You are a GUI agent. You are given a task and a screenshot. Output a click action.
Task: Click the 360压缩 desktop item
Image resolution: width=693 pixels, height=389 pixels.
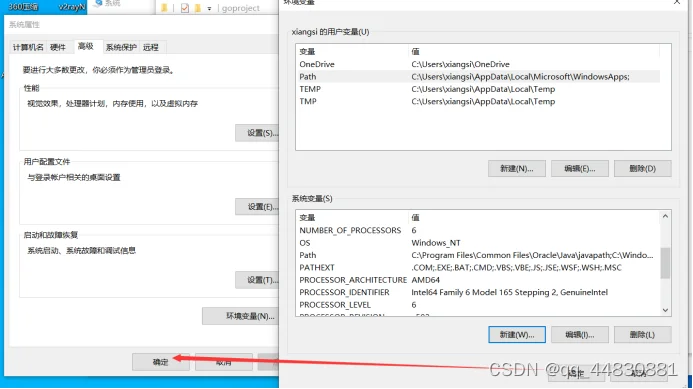coord(23,7)
